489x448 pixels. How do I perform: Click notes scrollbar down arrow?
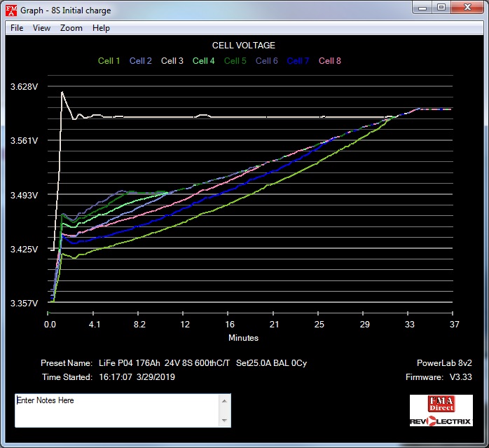coord(224,421)
